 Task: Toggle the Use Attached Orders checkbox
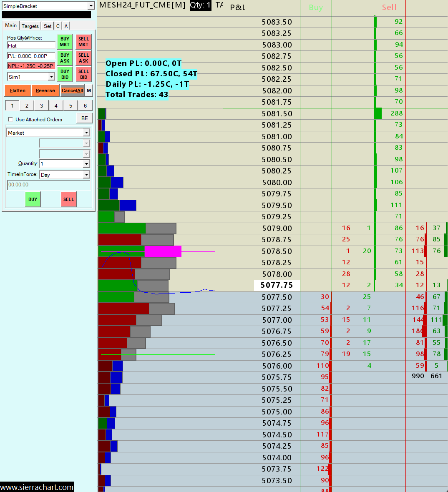pos(11,119)
